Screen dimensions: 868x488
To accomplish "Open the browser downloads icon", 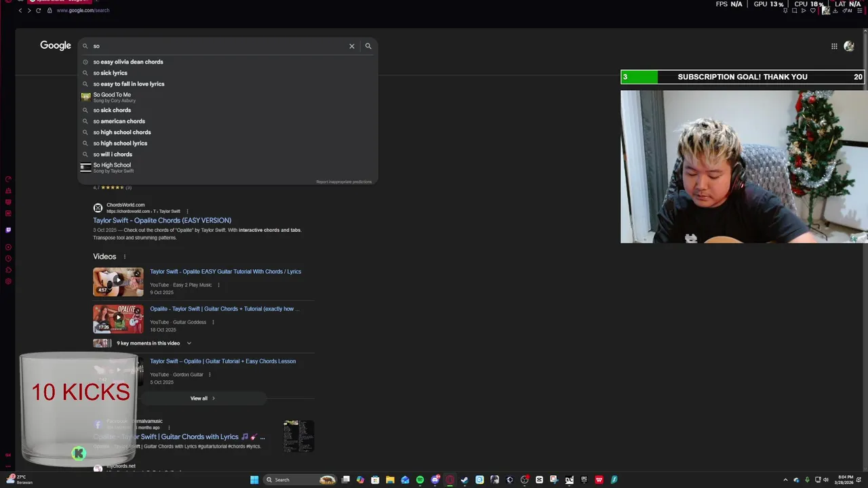I will 835,11.
